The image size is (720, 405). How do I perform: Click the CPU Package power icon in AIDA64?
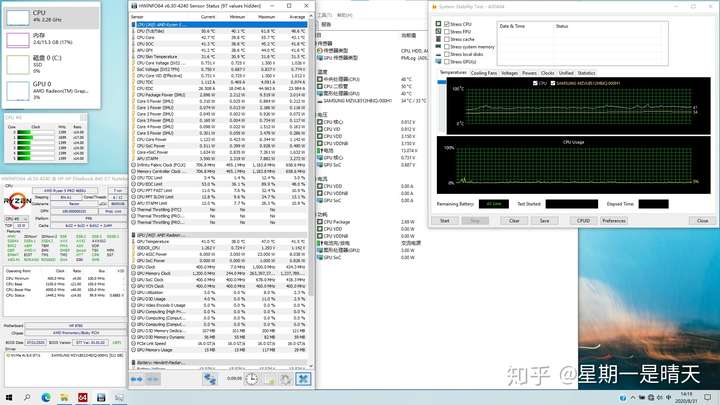320,222
